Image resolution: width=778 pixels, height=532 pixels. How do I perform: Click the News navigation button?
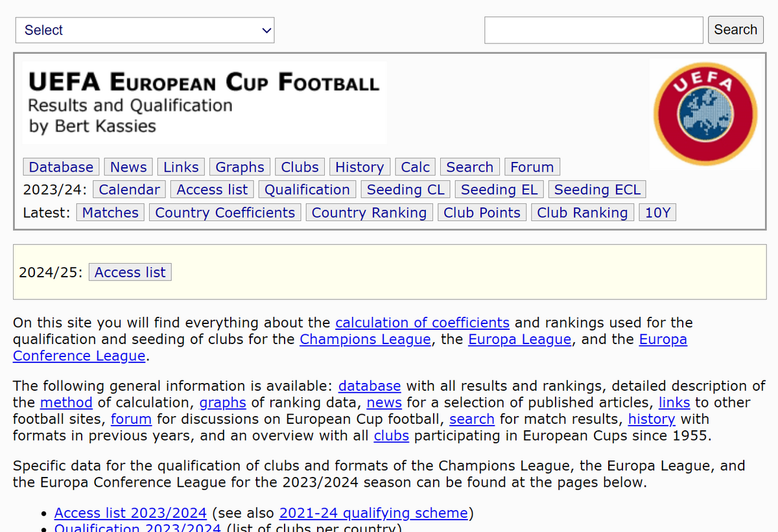tap(128, 167)
